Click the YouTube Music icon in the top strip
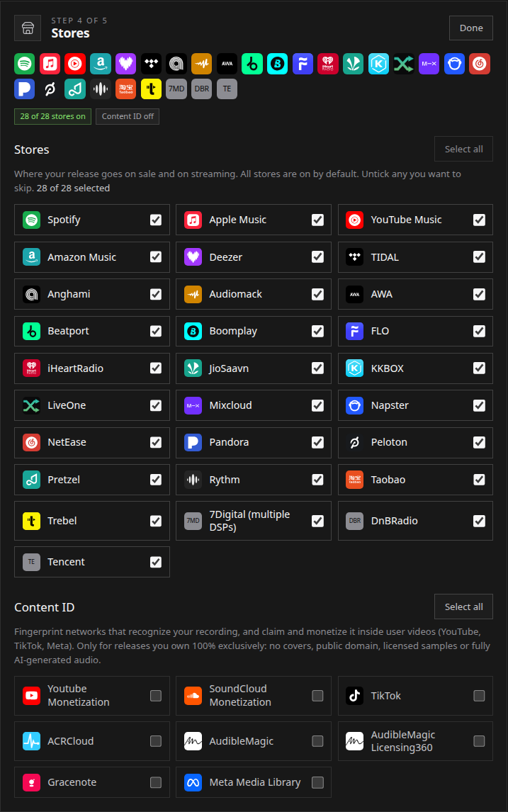The width and height of the screenshot is (508, 812). click(x=75, y=64)
